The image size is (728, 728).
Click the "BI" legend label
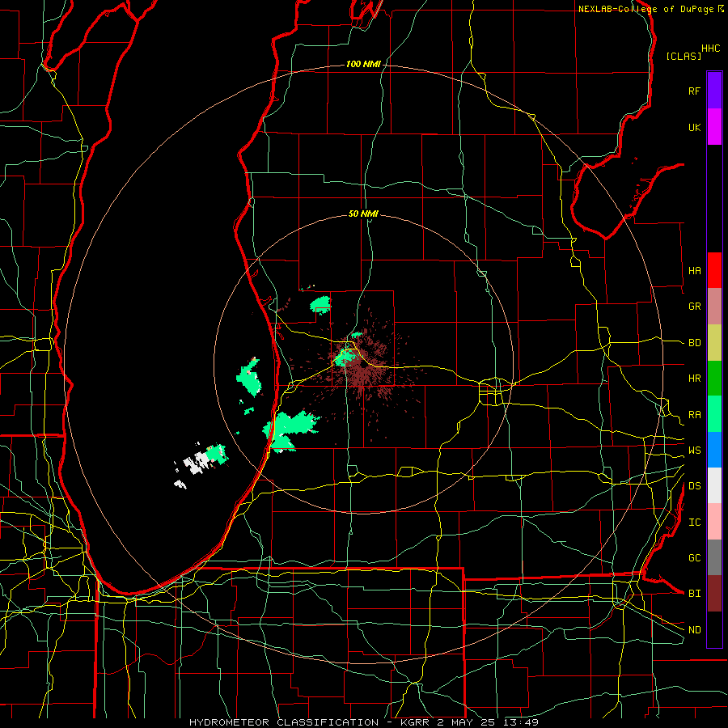(694, 594)
